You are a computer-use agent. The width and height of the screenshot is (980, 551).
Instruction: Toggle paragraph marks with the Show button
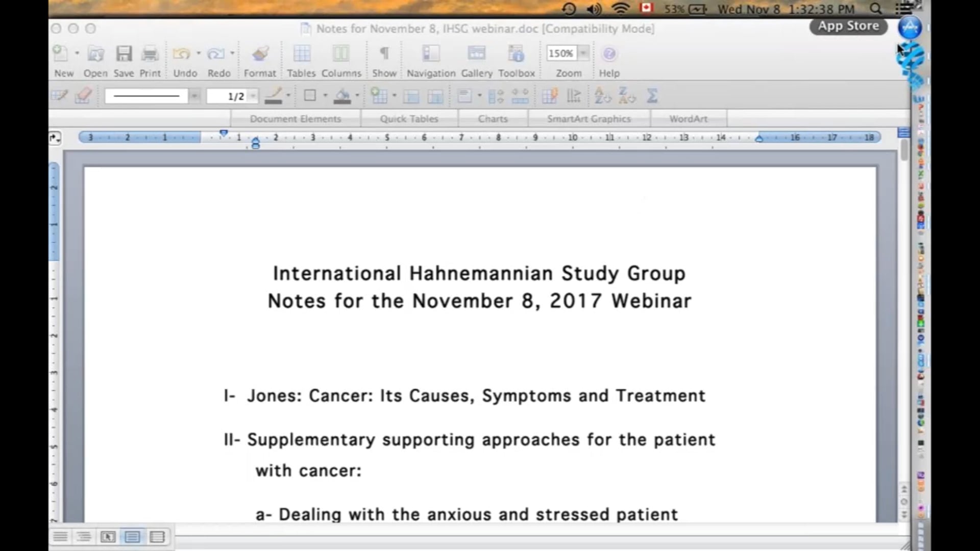(384, 53)
